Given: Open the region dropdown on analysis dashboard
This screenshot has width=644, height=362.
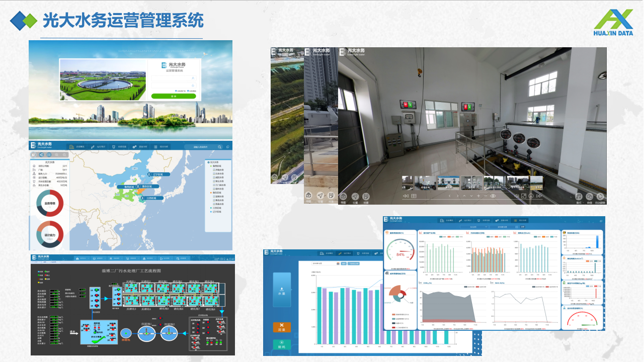Looking at the screenshot, I should 474,227.
